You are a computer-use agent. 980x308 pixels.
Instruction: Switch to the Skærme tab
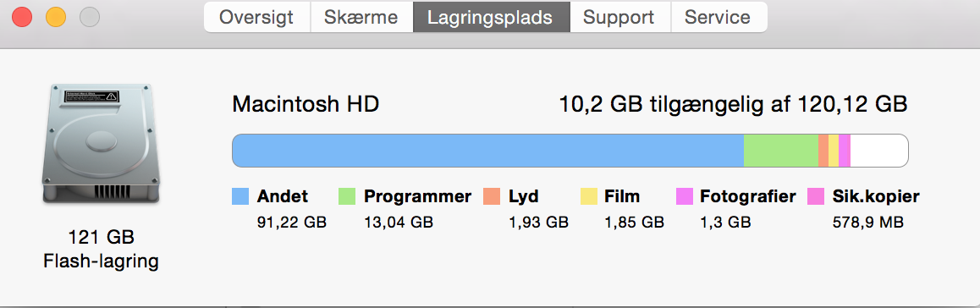[x=361, y=17]
